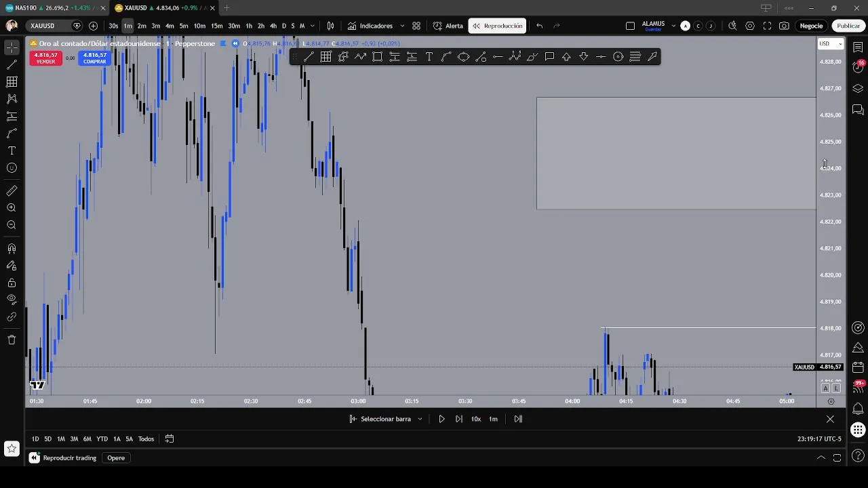Screen dimensions: 868x488
Task: Toggle magnet mode
Action: click(12, 249)
